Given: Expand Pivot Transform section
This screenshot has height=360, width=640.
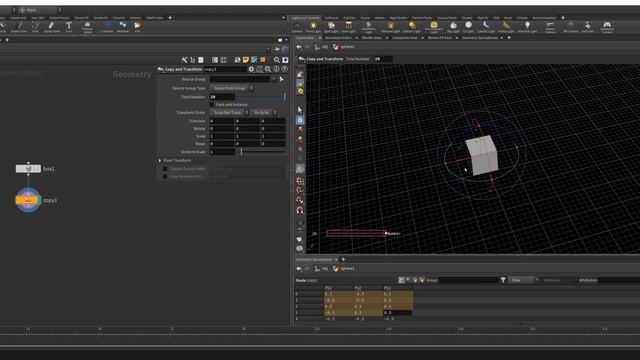Looking at the screenshot, I should tap(160, 160).
